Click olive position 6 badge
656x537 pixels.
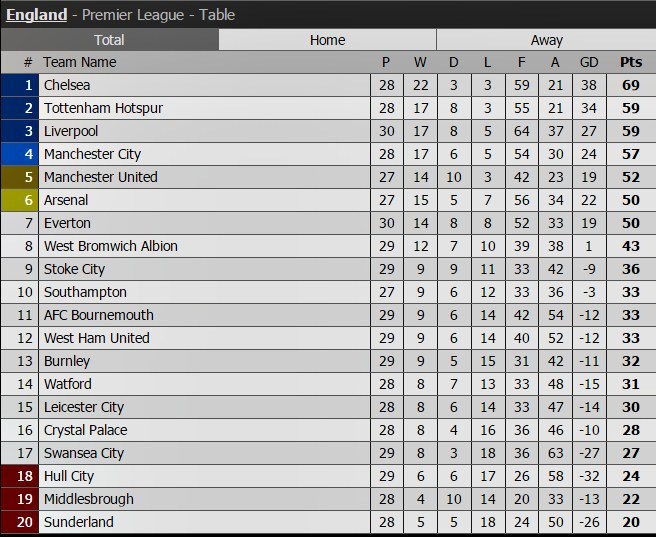click(x=20, y=200)
